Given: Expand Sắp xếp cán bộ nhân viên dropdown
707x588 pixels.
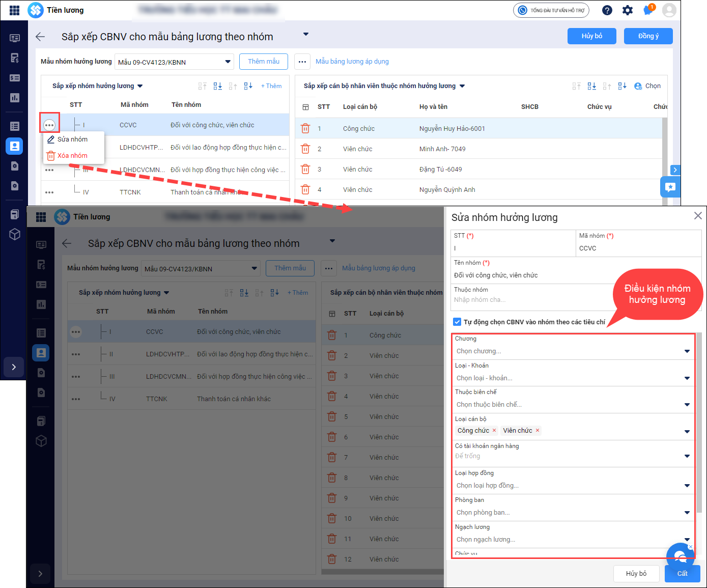Looking at the screenshot, I should [x=462, y=86].
